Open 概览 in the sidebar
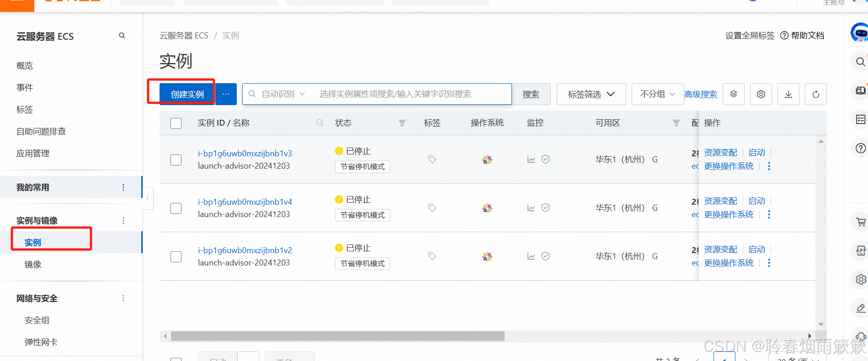The height and width of the screenshot is (361, 868). 25,66
